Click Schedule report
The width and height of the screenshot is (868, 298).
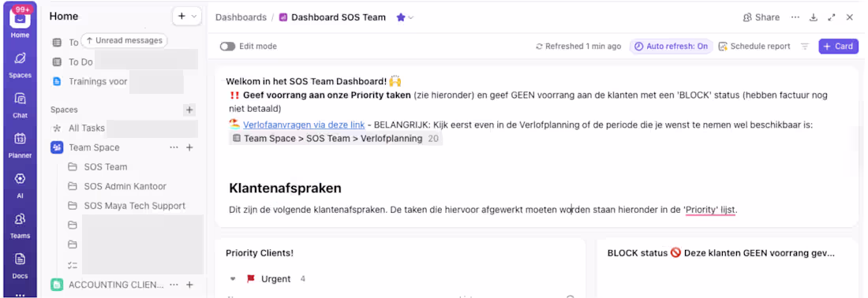click(754, 47)
